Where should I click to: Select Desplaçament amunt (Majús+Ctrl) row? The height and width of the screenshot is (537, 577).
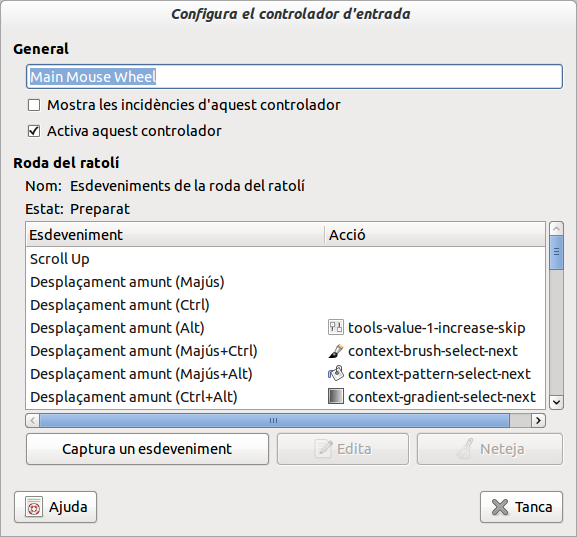286,351
